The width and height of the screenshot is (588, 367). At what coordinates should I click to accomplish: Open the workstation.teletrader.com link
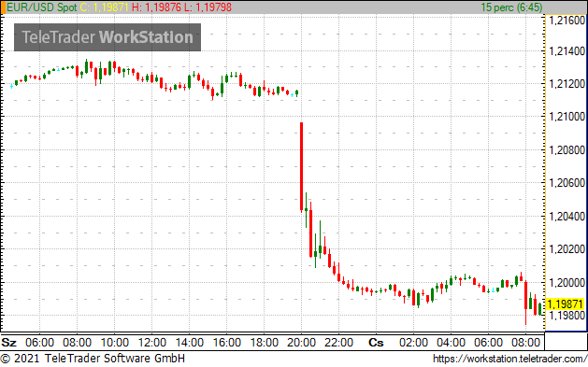[509, 359]
